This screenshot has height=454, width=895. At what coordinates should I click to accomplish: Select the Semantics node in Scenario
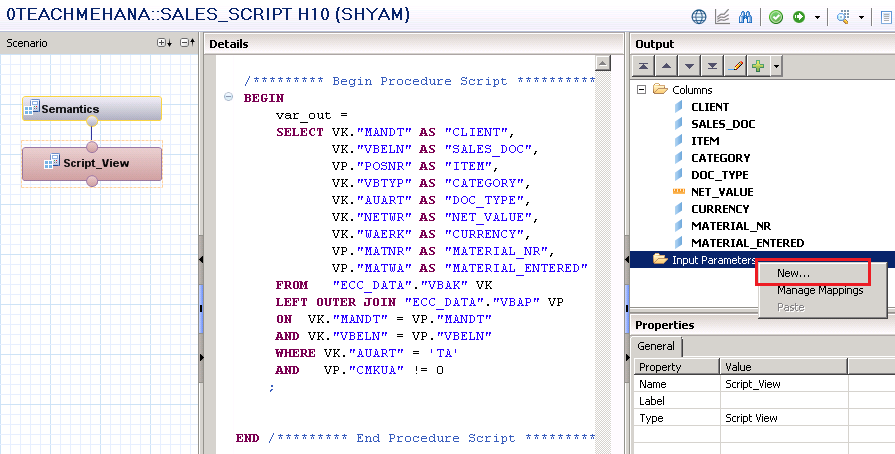91,108
